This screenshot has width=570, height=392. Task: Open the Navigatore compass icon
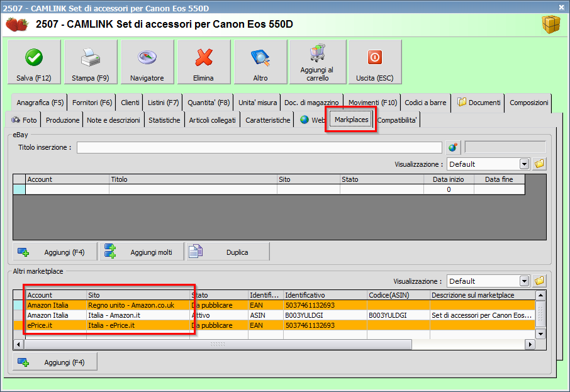coord(147,58)
